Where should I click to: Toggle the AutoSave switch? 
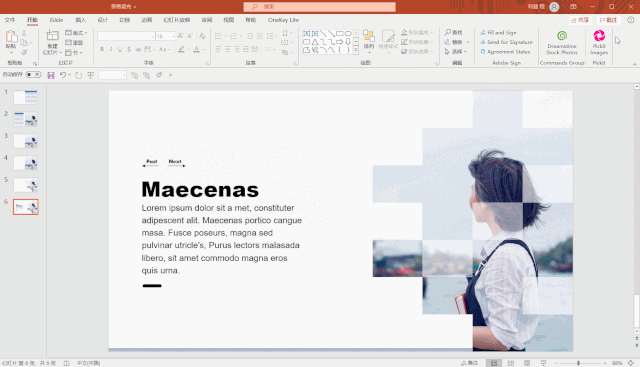[33, 75]
